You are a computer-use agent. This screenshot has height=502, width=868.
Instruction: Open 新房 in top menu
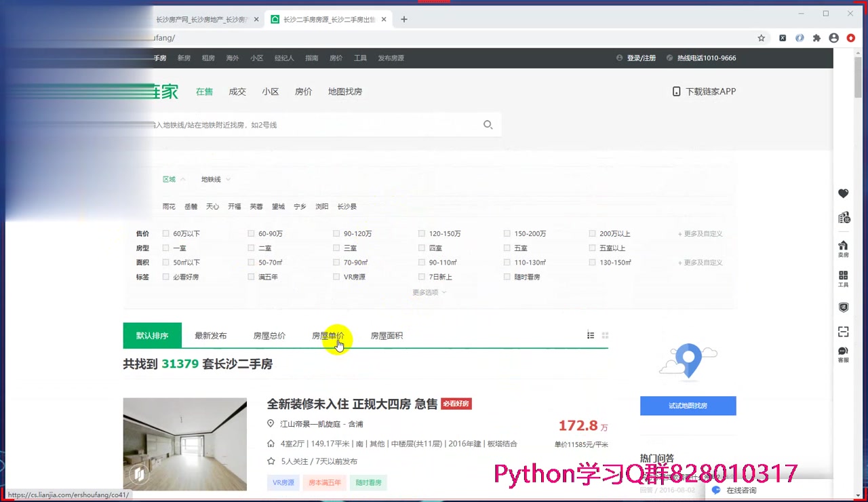(184, 58)
